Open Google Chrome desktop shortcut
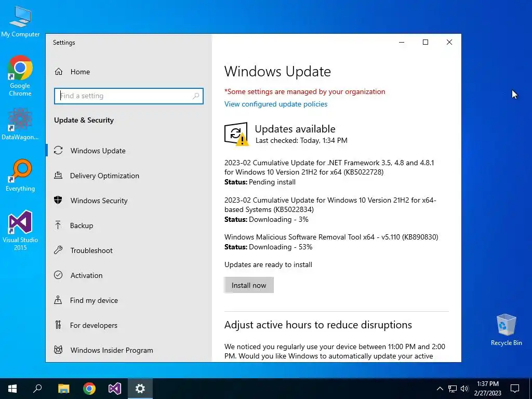Screen dimensions: 532x399 20,76
